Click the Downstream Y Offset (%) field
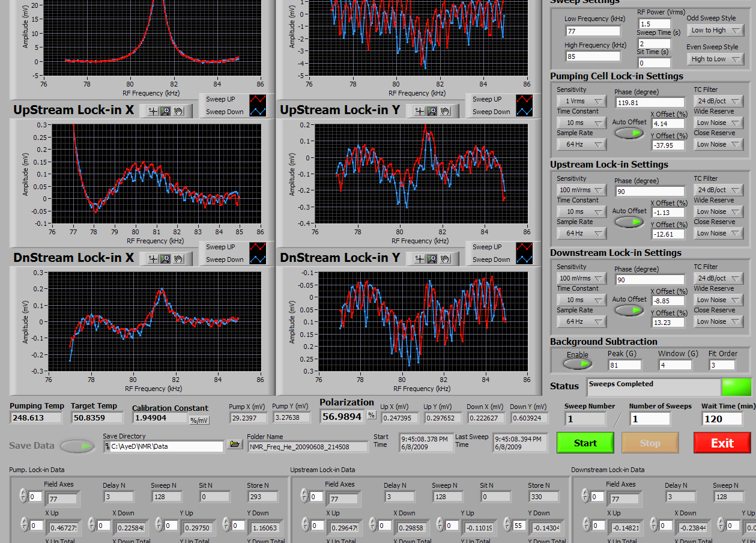Screen dimensions: 756x543 pyautogui.click(x=669, y=322)
